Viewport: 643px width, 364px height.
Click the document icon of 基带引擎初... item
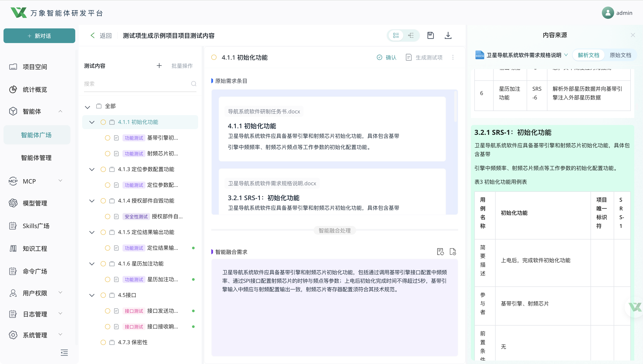[x=116, y=138]
